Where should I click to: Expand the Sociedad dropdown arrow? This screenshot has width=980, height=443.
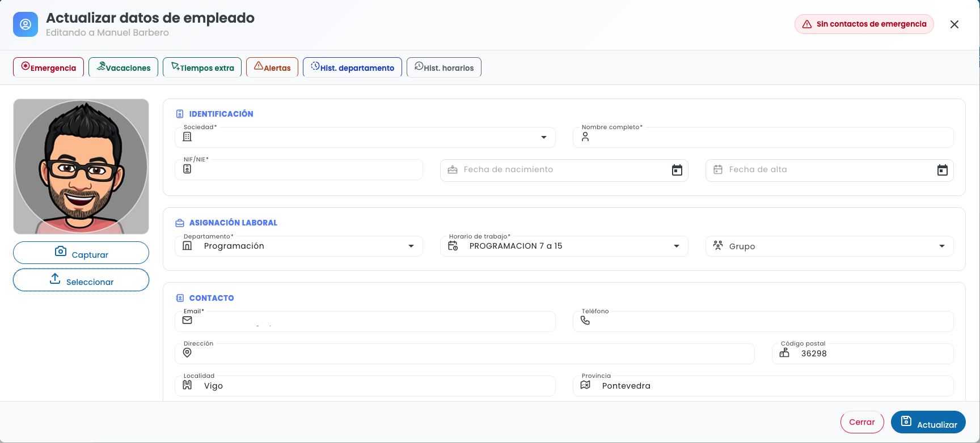[x=544, y=137]
